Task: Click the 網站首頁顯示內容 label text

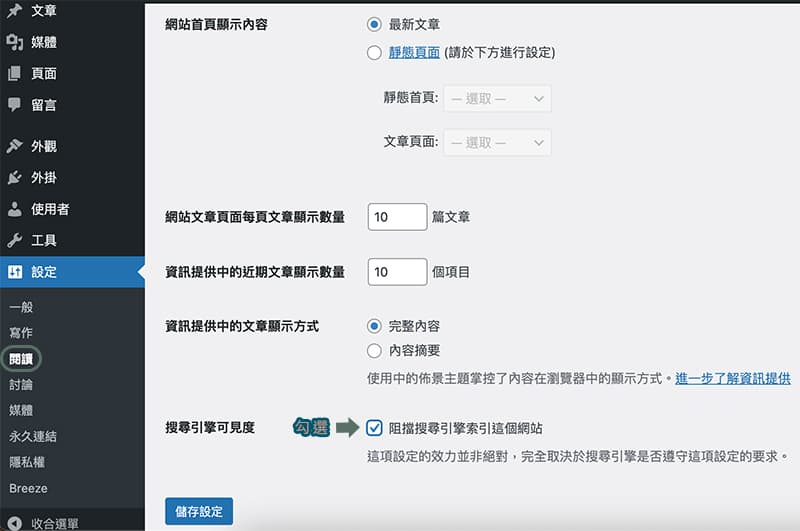Action: 216,24
